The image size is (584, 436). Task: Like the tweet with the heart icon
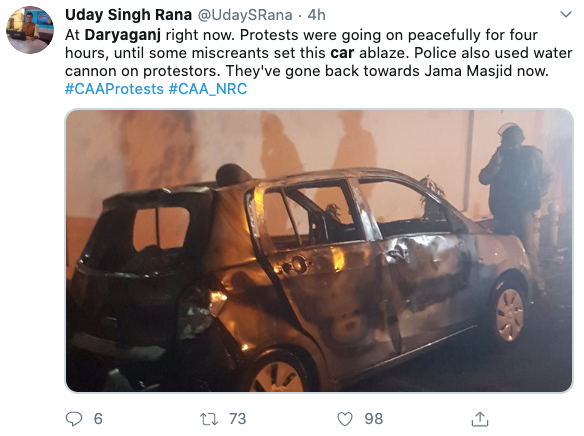pyautogui.click(x=345, y=419)
